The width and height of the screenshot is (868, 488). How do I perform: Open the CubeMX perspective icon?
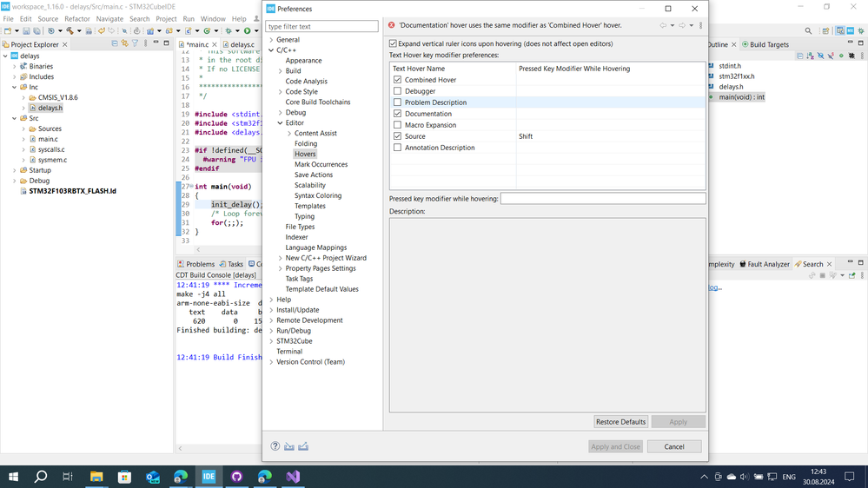click(852, 31)
